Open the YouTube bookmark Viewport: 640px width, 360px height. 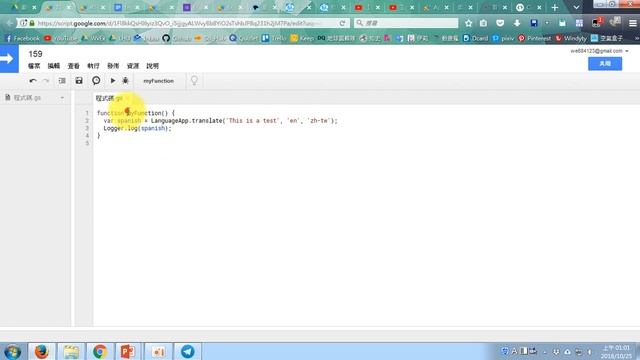[x=60, y=38]
